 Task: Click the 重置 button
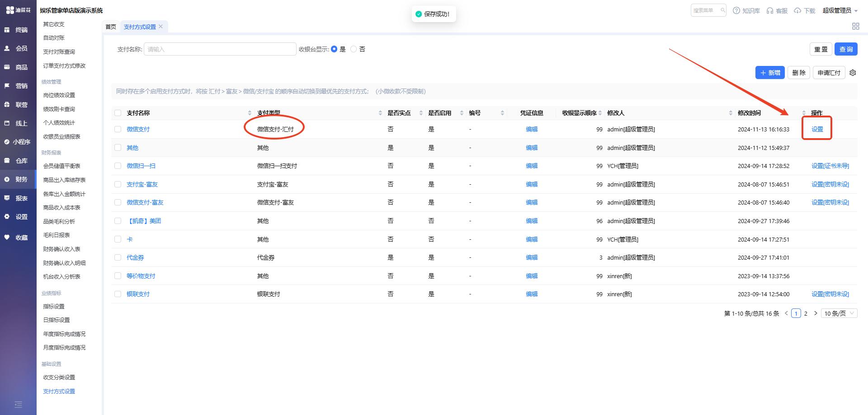tap(821, 49)
